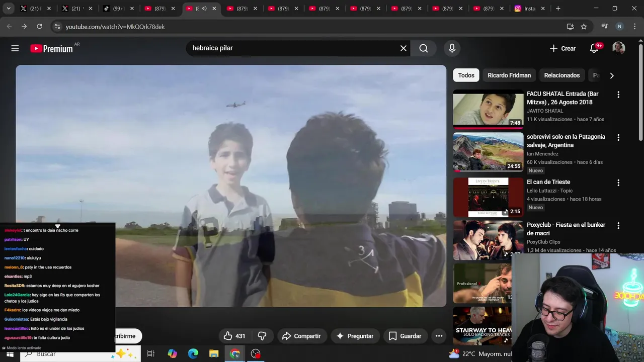Expand the tab search dropdown arrow
The image size is (644, 362).
coord(9,9)
